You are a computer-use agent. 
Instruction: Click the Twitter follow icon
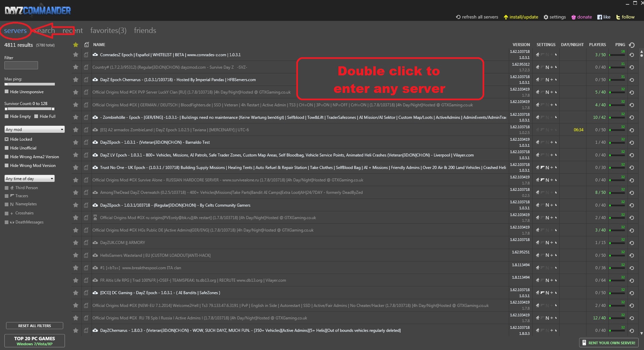618,17
